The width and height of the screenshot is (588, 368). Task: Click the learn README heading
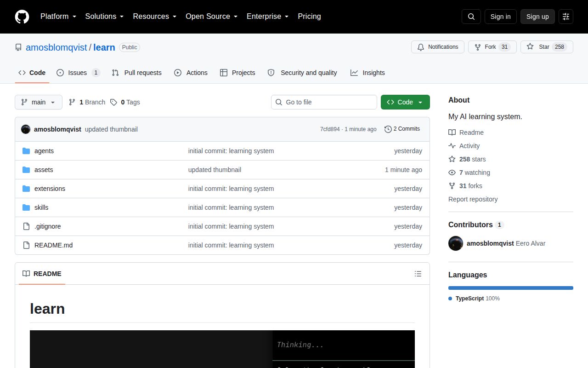[x=47, y=309]
